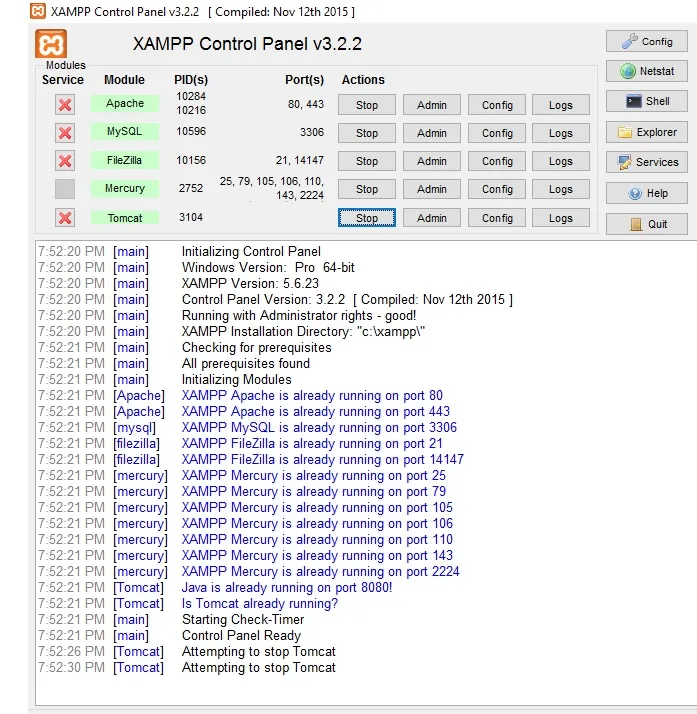Click log line 'Java is already running on port 8080!'
The width and height of the screenshot is (697, 714).
(x=287, y=587)
